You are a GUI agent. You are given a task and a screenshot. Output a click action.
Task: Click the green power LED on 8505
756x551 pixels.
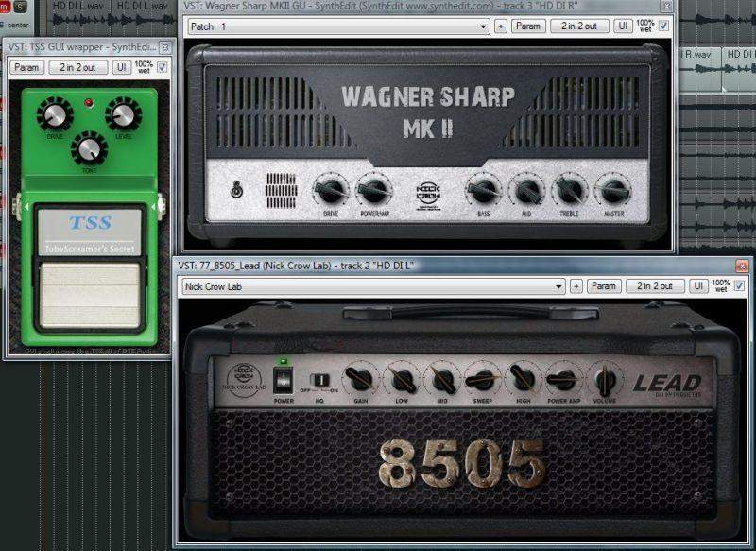pos(283,361)
